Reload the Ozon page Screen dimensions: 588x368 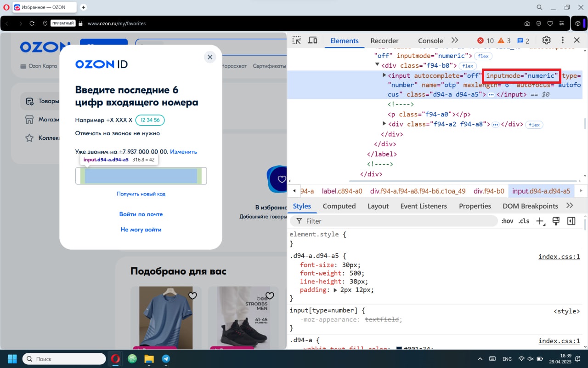click(32, 23)
